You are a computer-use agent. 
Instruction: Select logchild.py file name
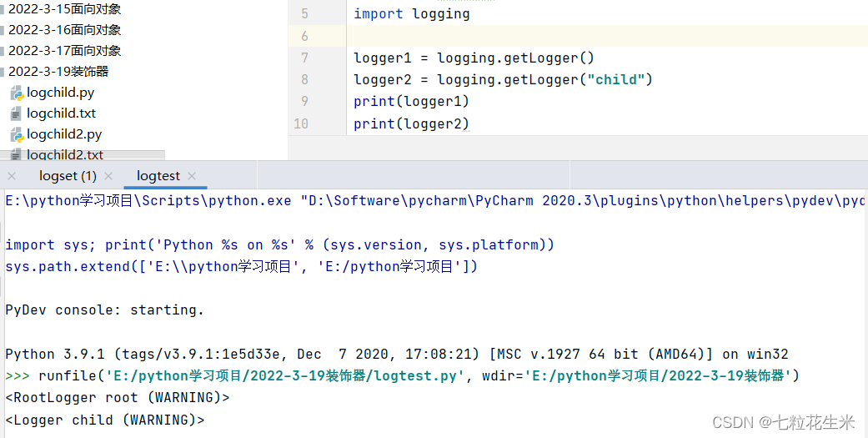(x=60, y=93)
